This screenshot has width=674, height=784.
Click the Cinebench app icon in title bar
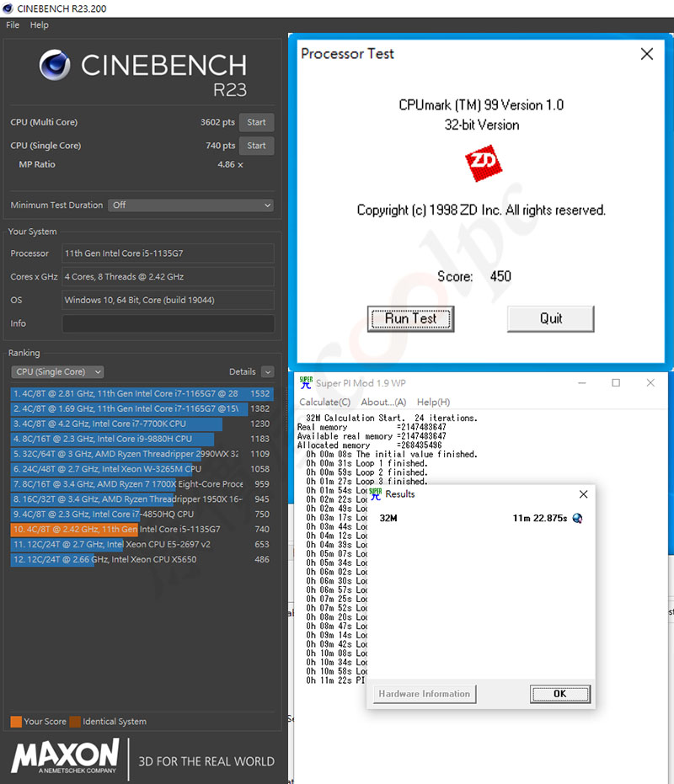(x=8, y=8)
